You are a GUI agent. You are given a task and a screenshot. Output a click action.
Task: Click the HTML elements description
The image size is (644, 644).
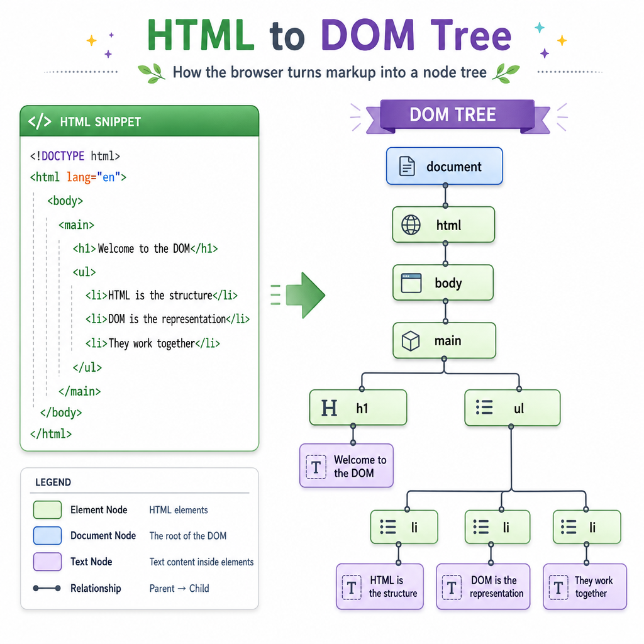pyautogui.click(x=179, y=510)
